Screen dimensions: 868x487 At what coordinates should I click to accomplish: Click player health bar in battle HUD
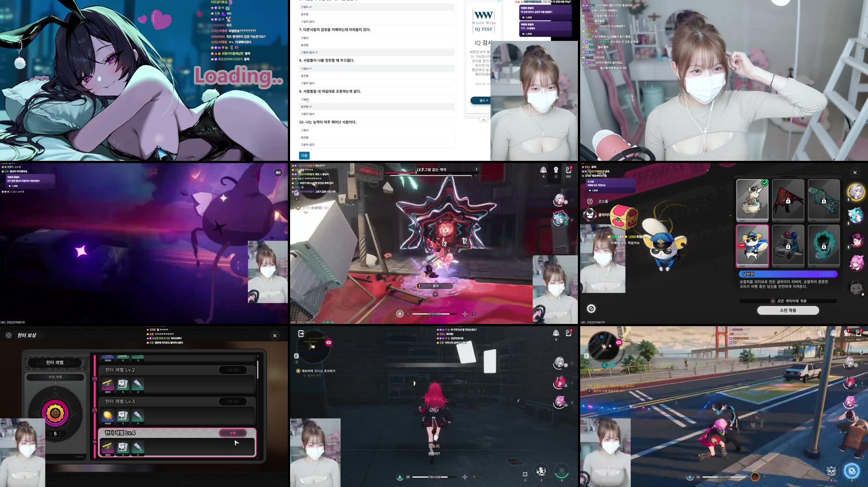click(x=434, y=313)
